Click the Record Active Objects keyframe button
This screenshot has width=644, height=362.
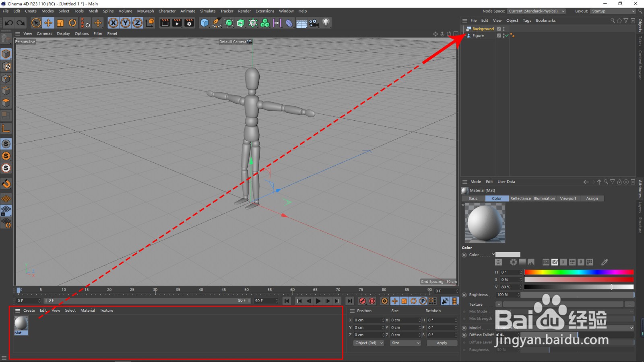pos(362,301)
